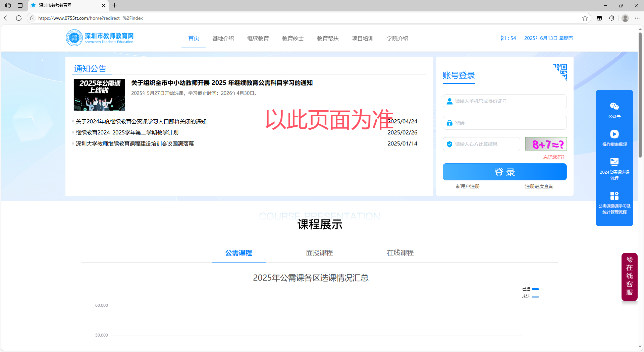
Task: Open the 教育硕士 navigation menu
Action: tap(293, 38)
